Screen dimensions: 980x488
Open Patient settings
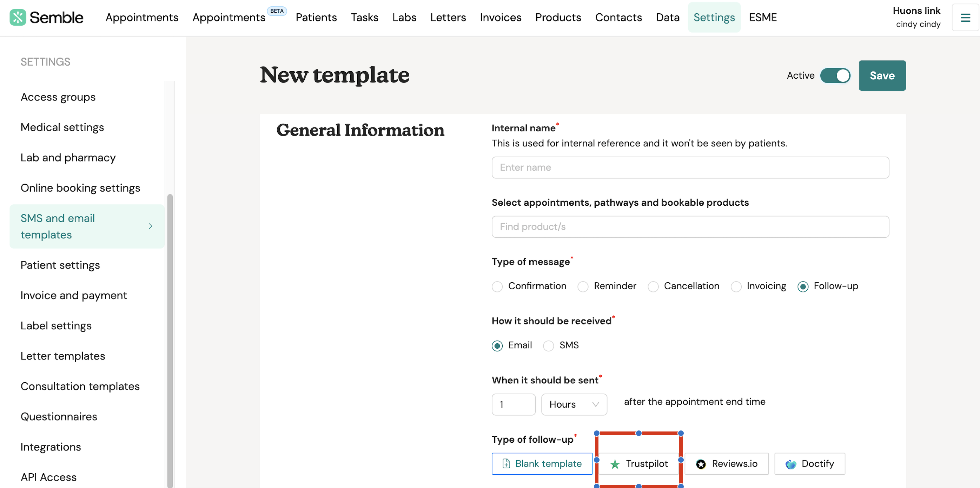click(60, 265)
